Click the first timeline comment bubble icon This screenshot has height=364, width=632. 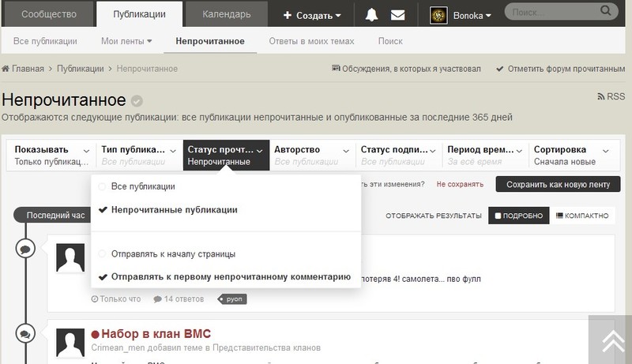click(x=25, y=249)
